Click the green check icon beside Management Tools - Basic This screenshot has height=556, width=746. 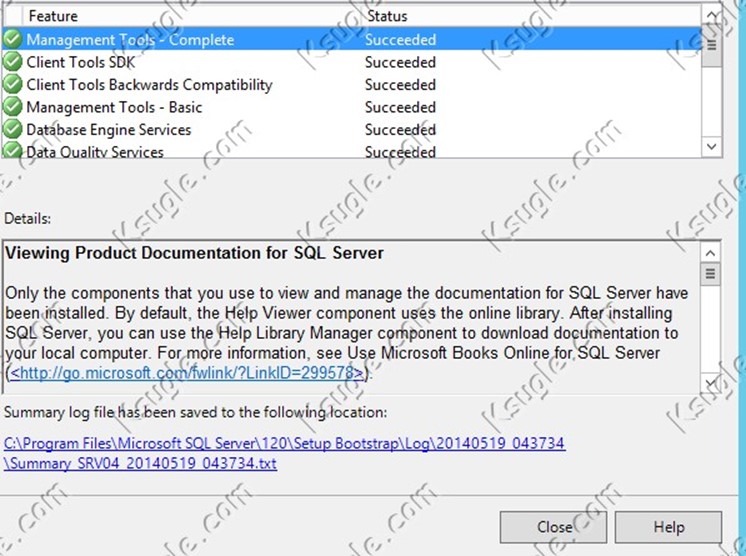[x=13, y=107]
